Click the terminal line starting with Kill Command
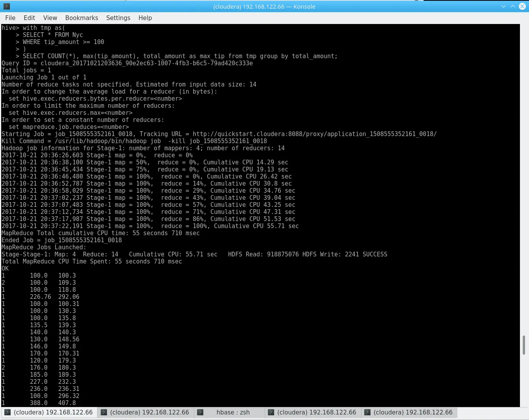 (x=134, y=141)
